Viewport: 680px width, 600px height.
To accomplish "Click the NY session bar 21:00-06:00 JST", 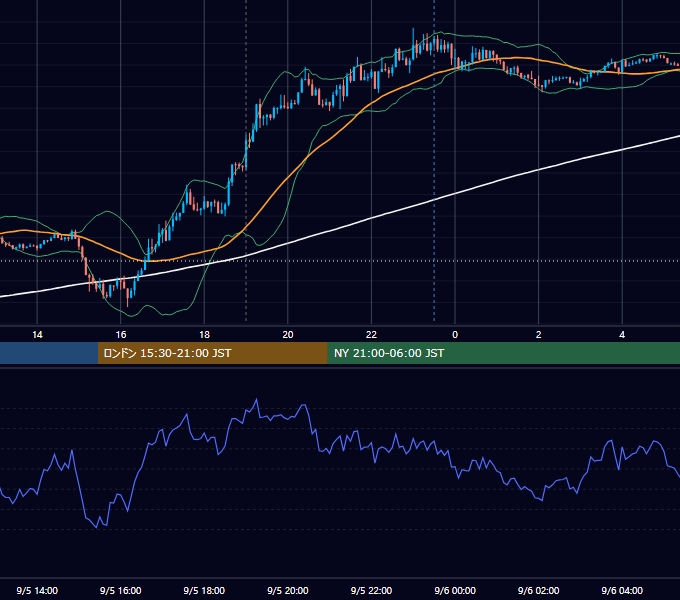I will (x=503, y=353).
